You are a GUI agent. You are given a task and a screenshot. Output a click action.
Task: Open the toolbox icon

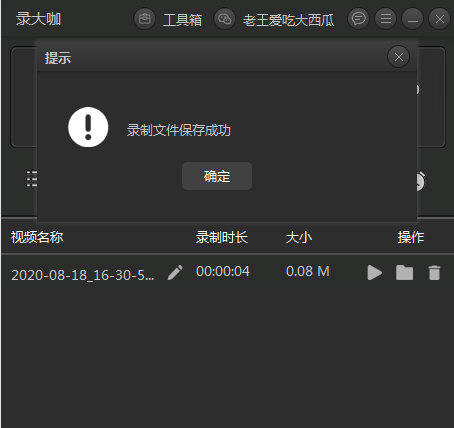[x=144, y=19]
